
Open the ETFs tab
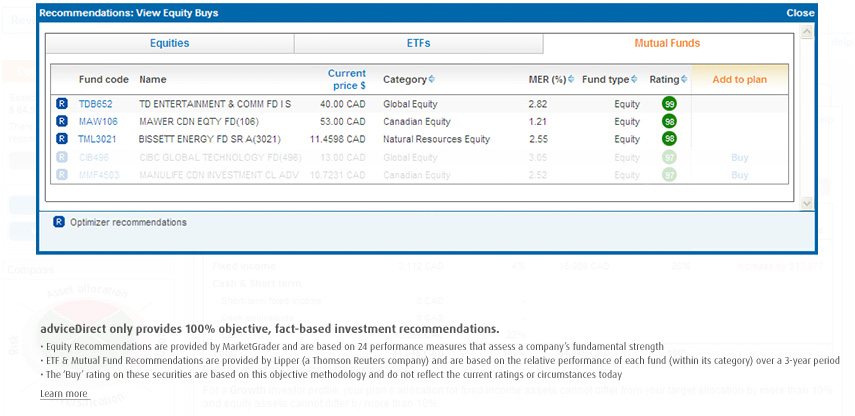coord(418,44)
